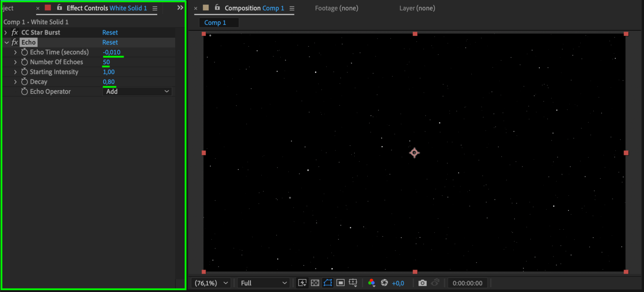Click the Number Of Echoes value 50
This screenshot has width=644, height=292.
pyautogui.click(x=106, y=62)
